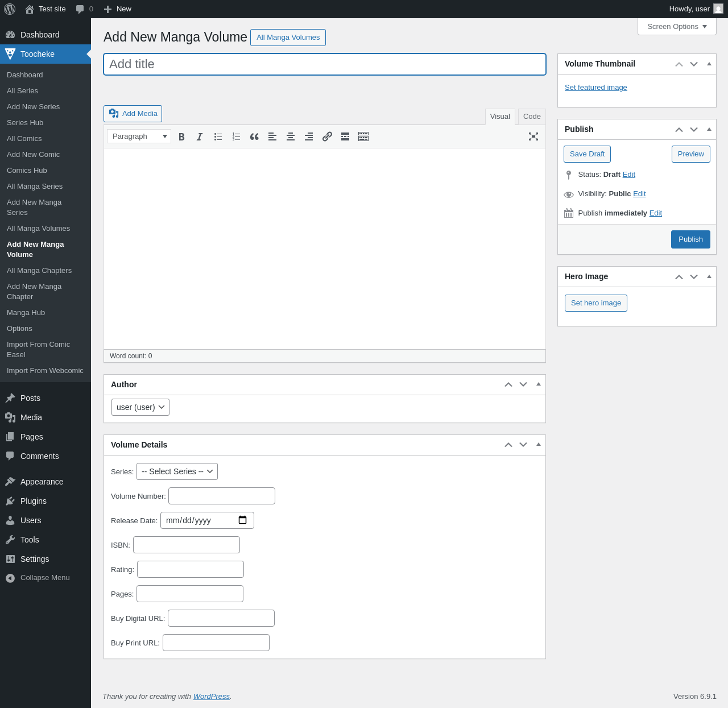Open the Release Date calendar picker
Screen dimensions: 728x708
(243, 520)
